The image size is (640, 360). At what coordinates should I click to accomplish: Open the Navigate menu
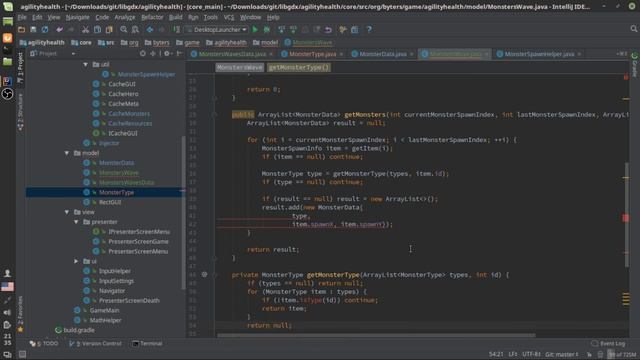coord(78,17)
